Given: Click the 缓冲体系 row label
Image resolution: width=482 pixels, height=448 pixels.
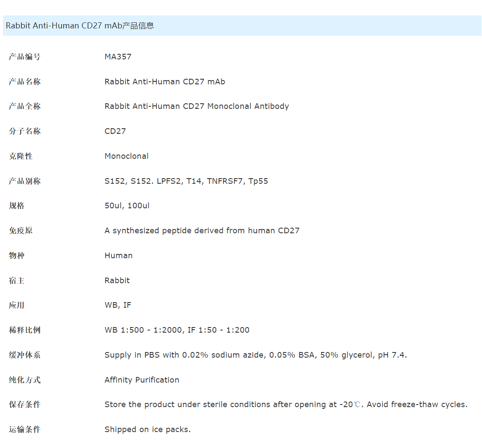Looking at the screenshot, I should (x=25, y=355).
